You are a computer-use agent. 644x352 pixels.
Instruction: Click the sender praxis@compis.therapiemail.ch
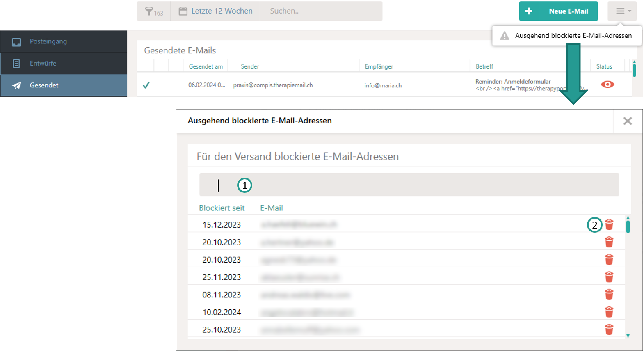coord(273,85)
